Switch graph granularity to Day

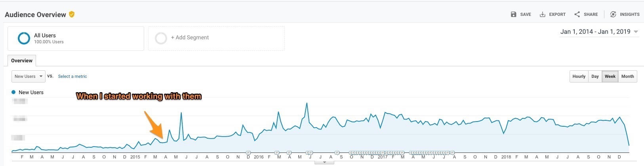coord(595,76)
